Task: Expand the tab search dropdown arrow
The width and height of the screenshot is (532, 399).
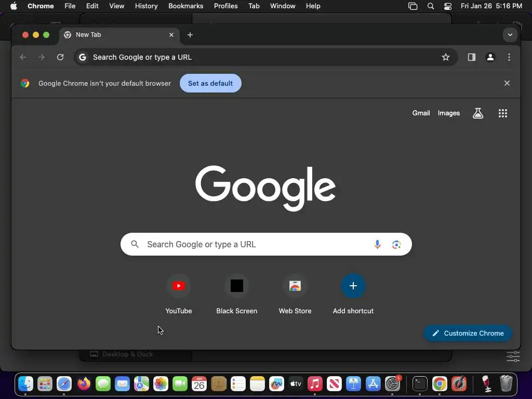Action: (510, 35)
